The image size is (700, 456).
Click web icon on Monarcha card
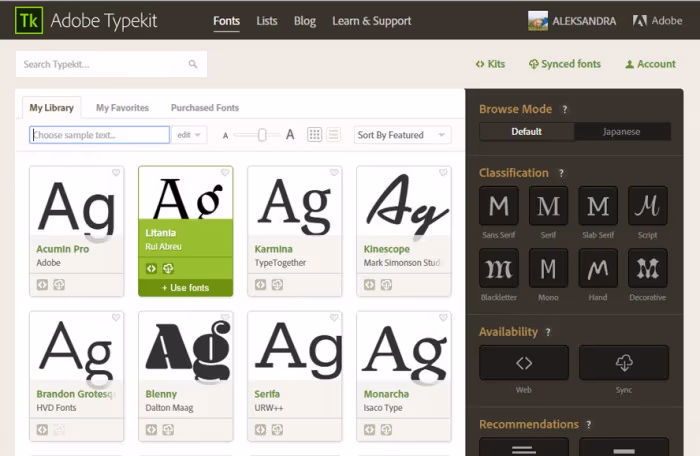point(369,430)
